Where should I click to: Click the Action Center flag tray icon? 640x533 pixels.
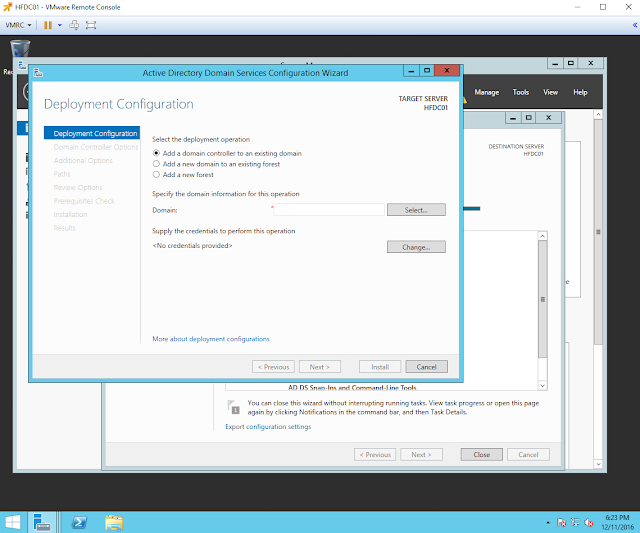coord(562,522)
